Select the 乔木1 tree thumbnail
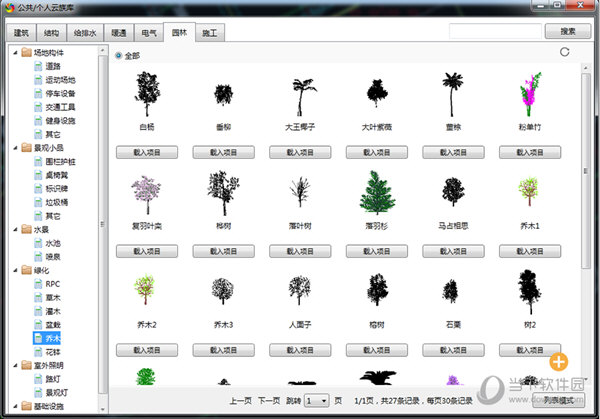 [x=529, y=191]
